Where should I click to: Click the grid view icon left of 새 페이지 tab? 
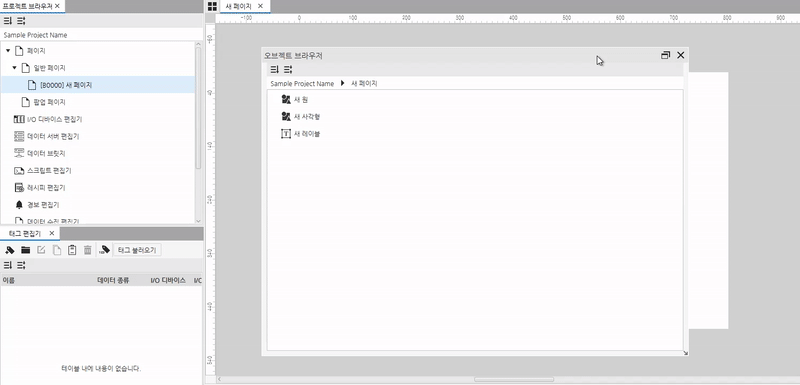212,6
